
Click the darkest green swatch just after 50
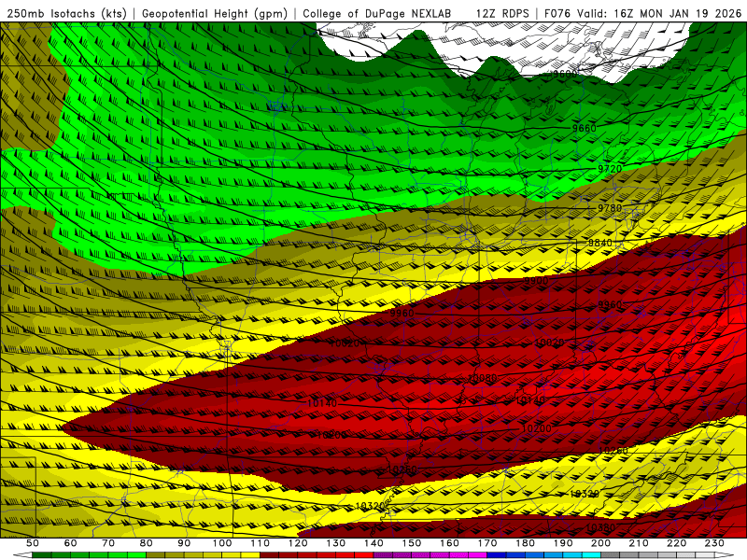[x=42, y=555]
